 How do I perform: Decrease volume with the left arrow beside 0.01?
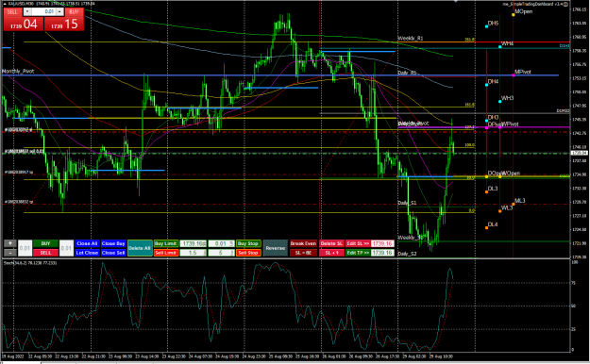(x=27, y=11)
